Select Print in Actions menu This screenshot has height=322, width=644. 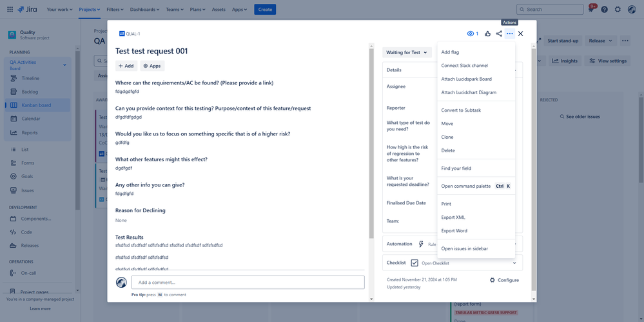tap(476, 204)
